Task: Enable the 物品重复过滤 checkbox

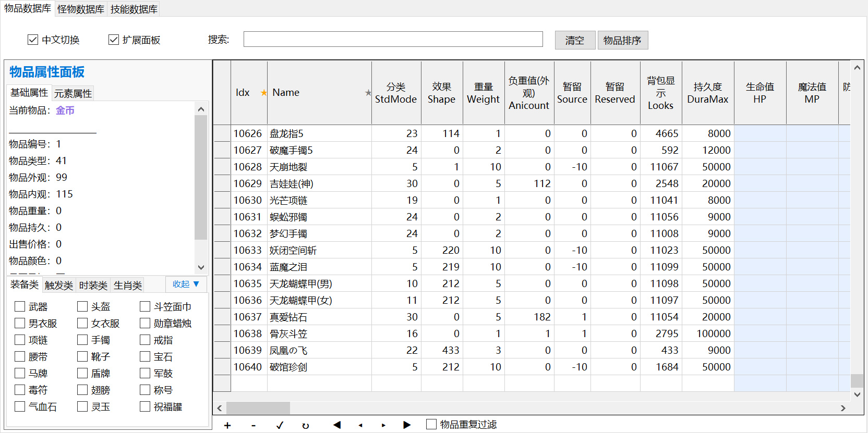Action: pyautogui.click(x=431, y=424)
